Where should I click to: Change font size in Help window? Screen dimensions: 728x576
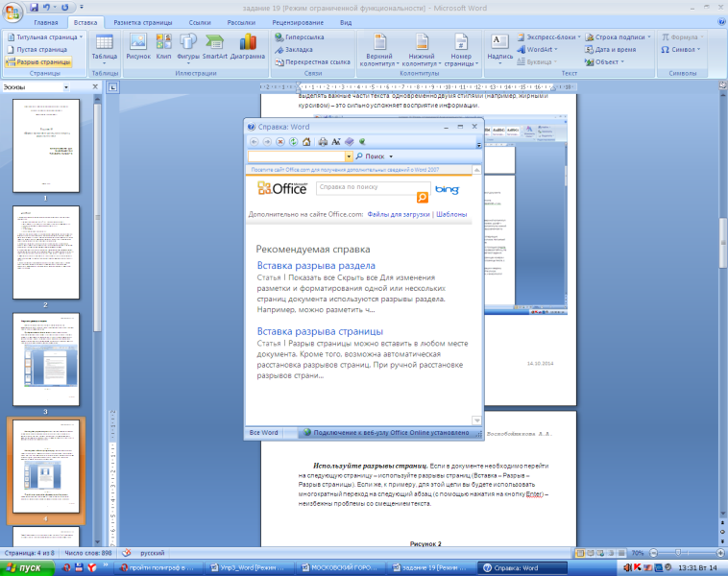point(336,141)
